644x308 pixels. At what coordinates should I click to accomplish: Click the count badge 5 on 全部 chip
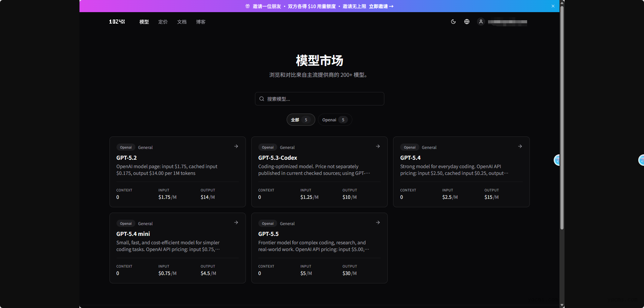tap(306, 120)
